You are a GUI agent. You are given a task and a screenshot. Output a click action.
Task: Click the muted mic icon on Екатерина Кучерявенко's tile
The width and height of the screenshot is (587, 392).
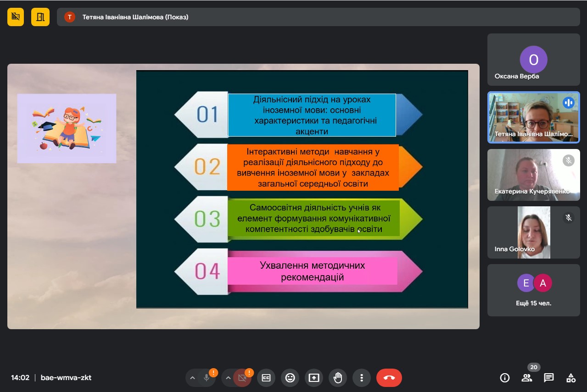point(569,160)
